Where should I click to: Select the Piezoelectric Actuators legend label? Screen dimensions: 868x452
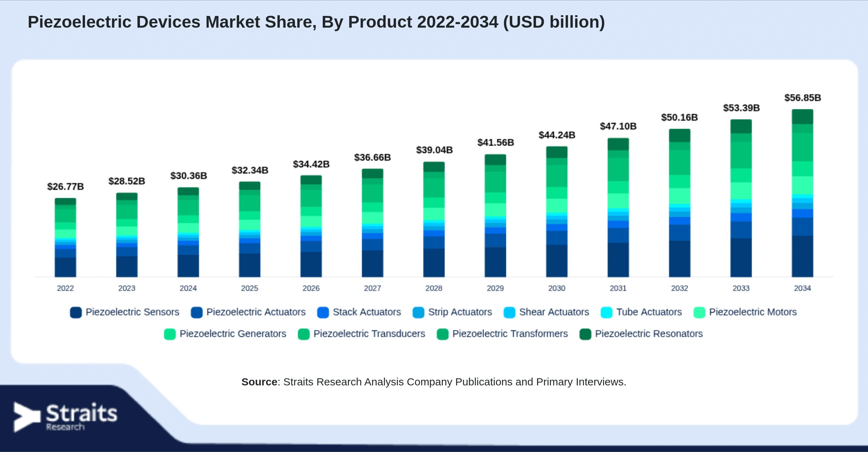[256, 312]
